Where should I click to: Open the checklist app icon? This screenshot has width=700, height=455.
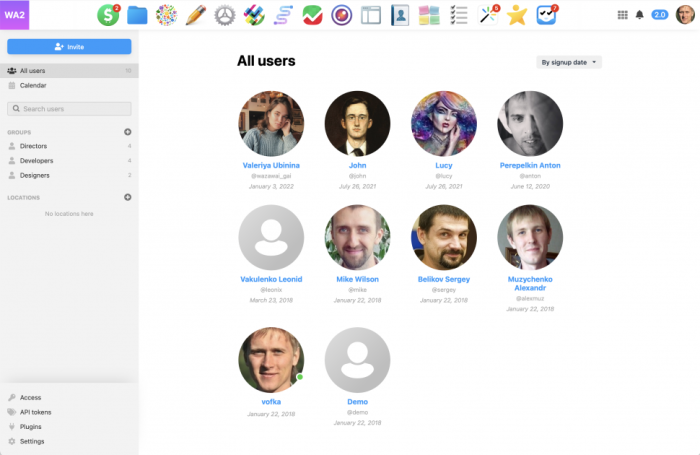(x=459, y=15)
